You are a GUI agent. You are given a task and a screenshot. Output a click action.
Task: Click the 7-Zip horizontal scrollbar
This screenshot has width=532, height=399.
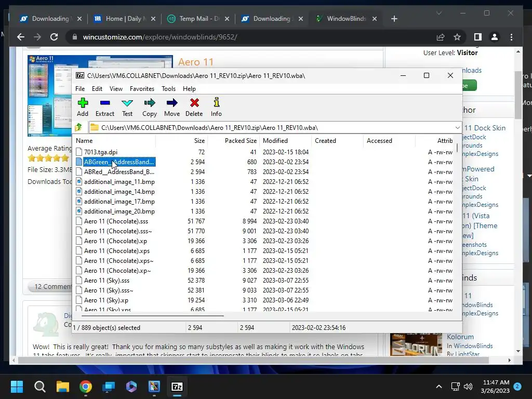pyautogui.click(x=153, y=316)
